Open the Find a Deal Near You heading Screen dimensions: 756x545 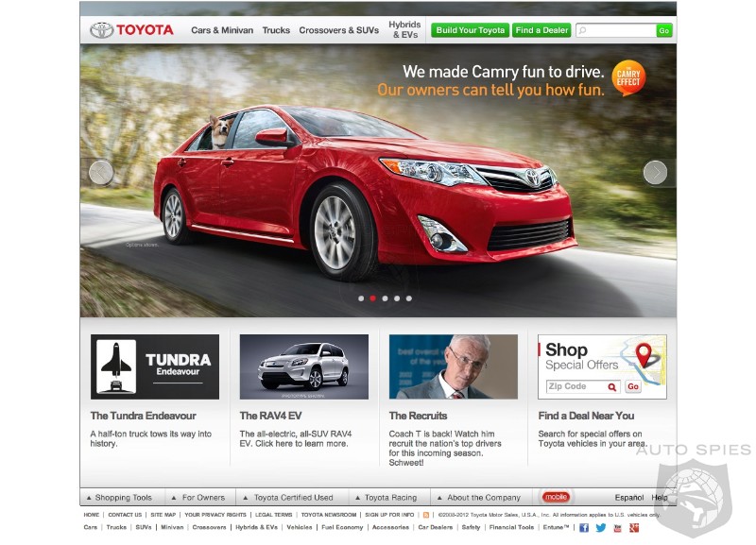(x=586, y=416)
